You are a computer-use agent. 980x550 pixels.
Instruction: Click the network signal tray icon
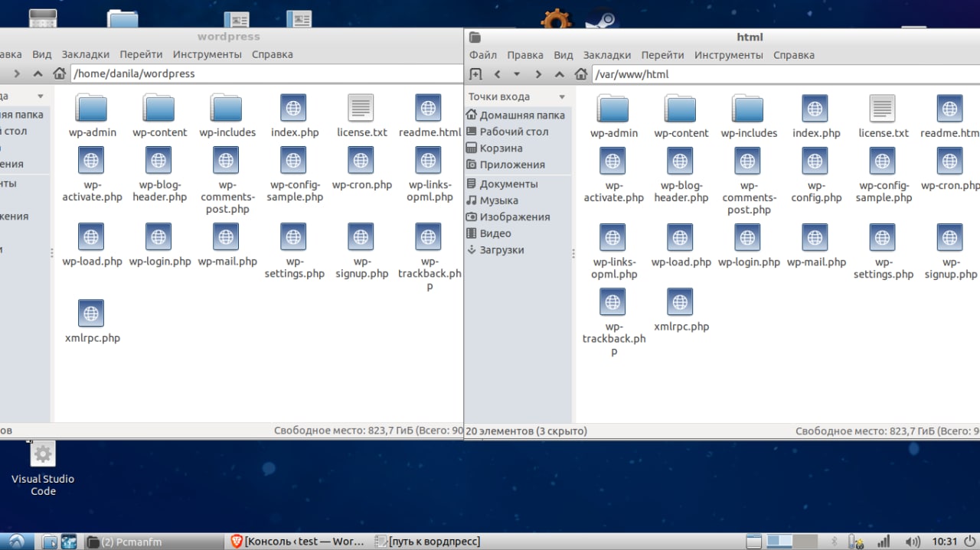pyautogui.click(x=883, y=542)
